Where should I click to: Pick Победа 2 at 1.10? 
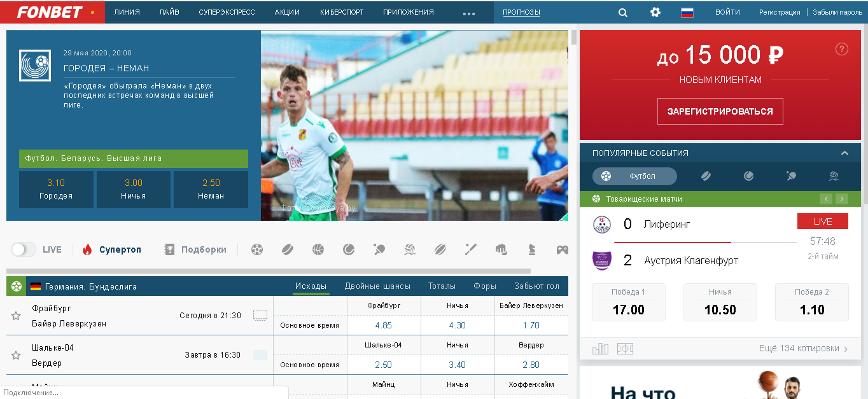[x=812, y=302]
